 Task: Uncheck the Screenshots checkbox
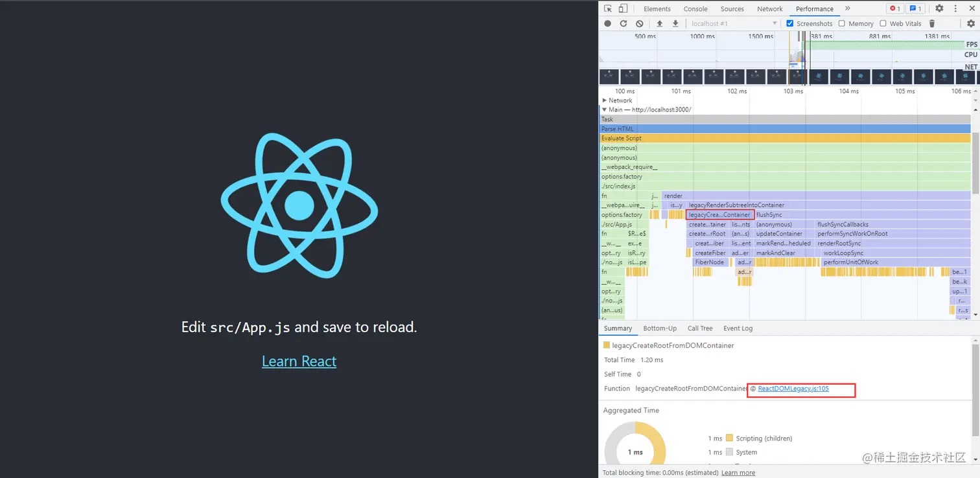point(789,23)
